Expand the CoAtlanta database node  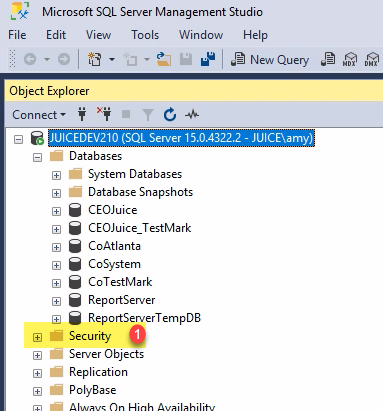click(56, 247)
